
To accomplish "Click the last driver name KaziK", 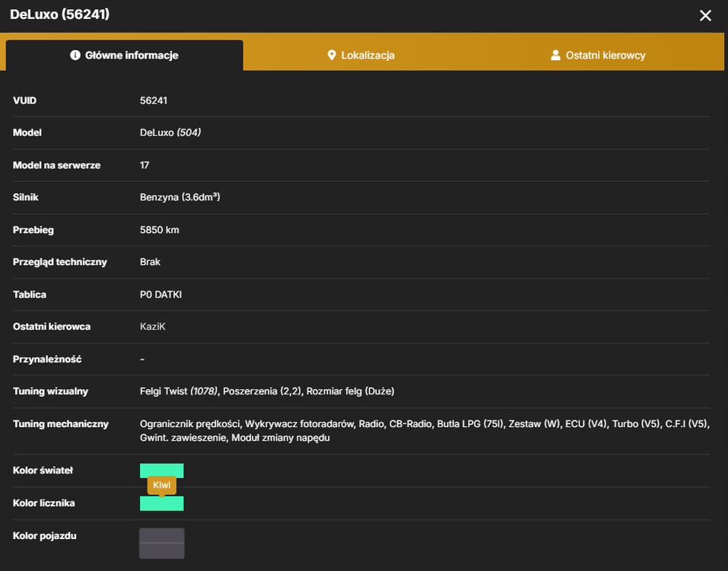I will tap(153, 327).
